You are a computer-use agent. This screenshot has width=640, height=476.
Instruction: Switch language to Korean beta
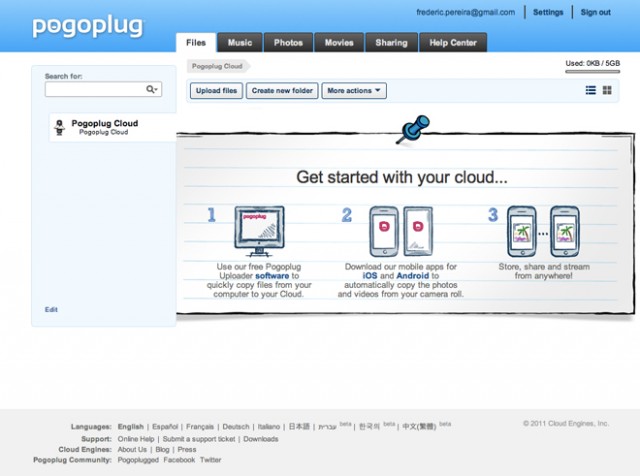pyautogui.click(x=369, y=427)
